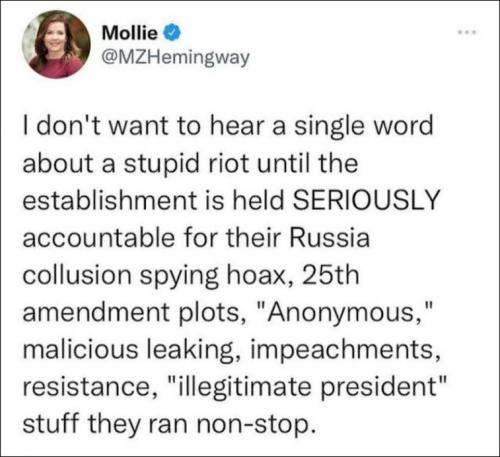Click the word "impeachments," in the tweet
The height and width of the screenshot is (457, 500).
coord(345,350)
